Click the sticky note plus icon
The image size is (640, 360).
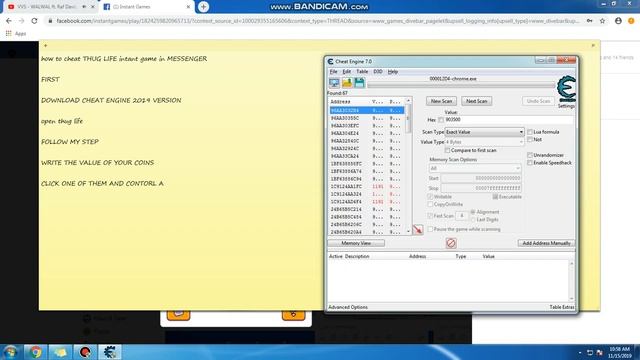[x=45, y=45]
